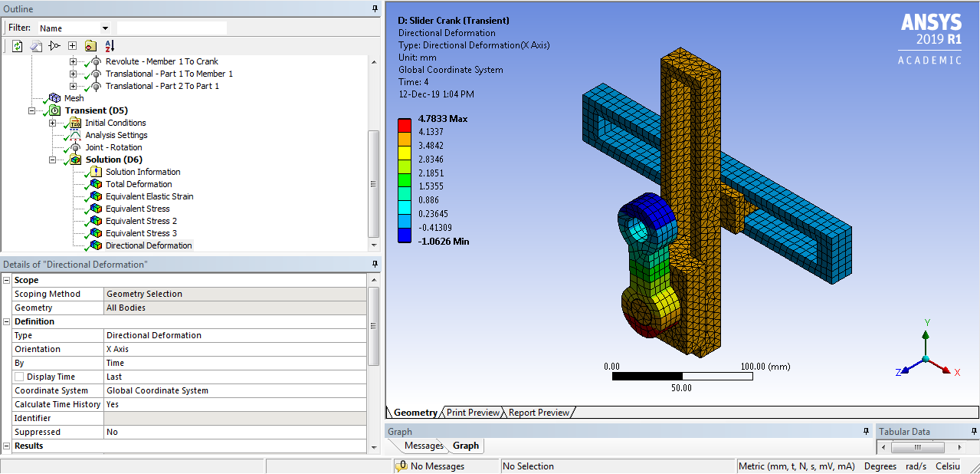The image size is (980, 474).
Task: Select the Refresh outline icon
Action: point(17,46)
